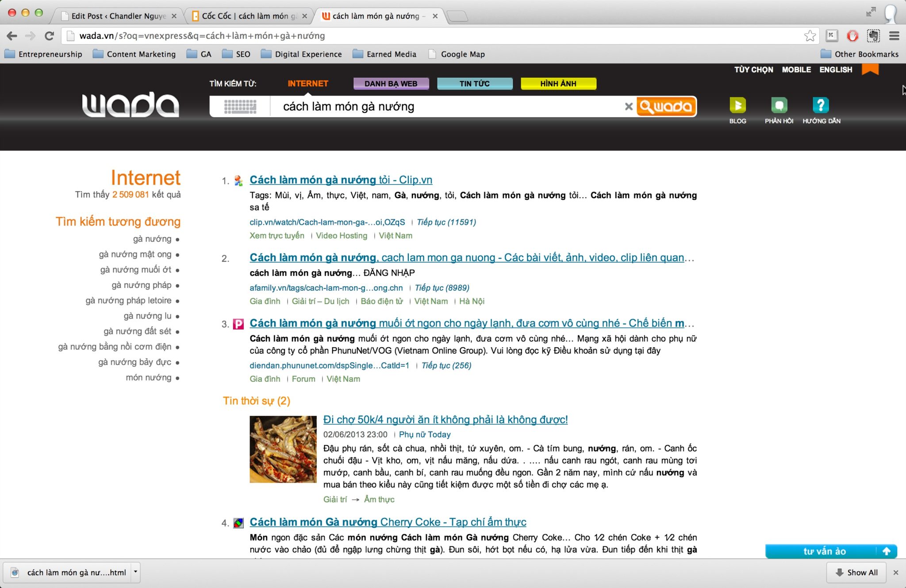
Task: Click the Wada search input field
Action: point(447,107)
